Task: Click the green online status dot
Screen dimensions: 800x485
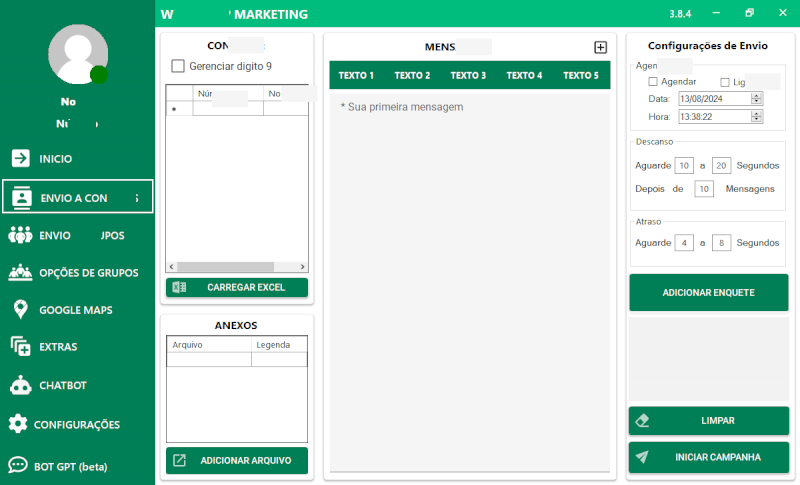Action: [99, 75]
